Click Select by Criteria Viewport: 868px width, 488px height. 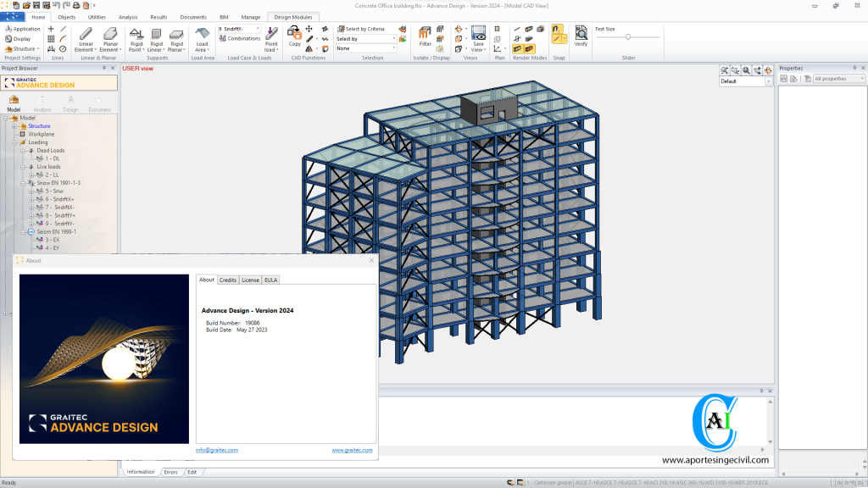click(361, 30)
